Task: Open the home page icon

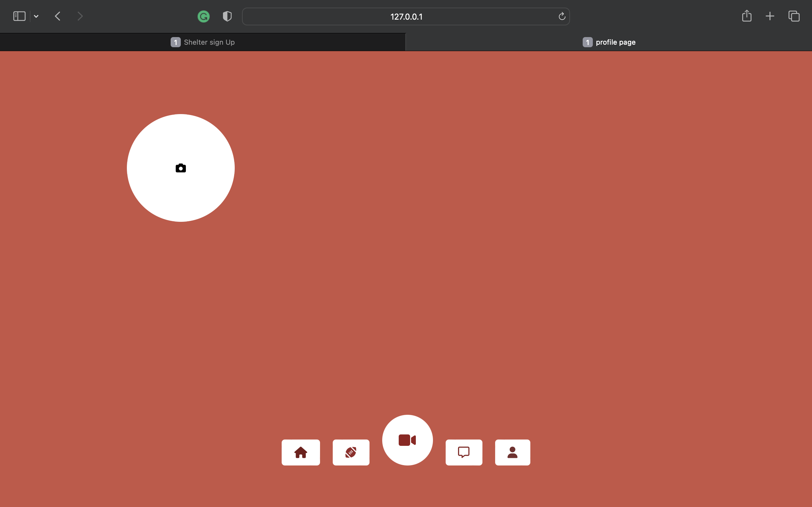Action: coord(301,452)
